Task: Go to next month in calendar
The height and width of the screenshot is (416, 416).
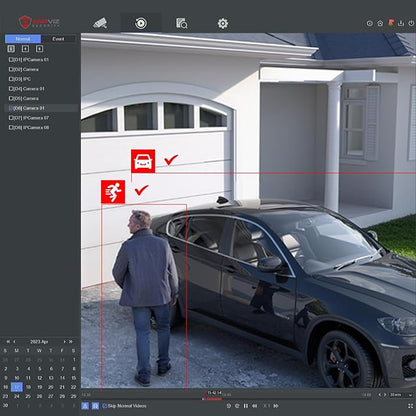Action: click(64, 342)
